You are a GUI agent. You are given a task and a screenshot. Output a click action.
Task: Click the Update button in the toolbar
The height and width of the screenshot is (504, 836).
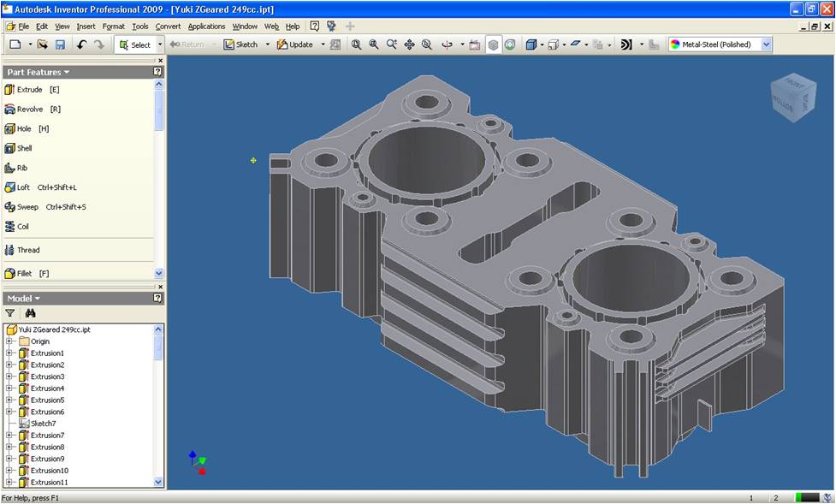point(295,44)
